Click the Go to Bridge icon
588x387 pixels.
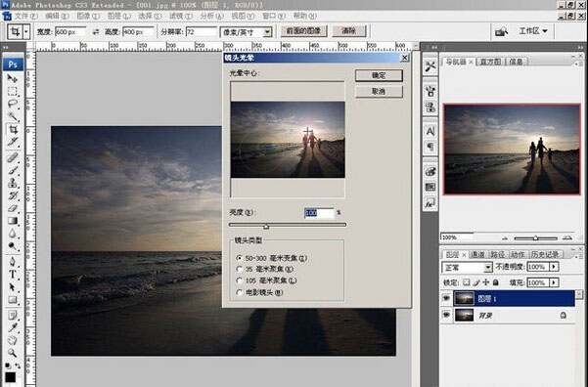click(501, 32)
